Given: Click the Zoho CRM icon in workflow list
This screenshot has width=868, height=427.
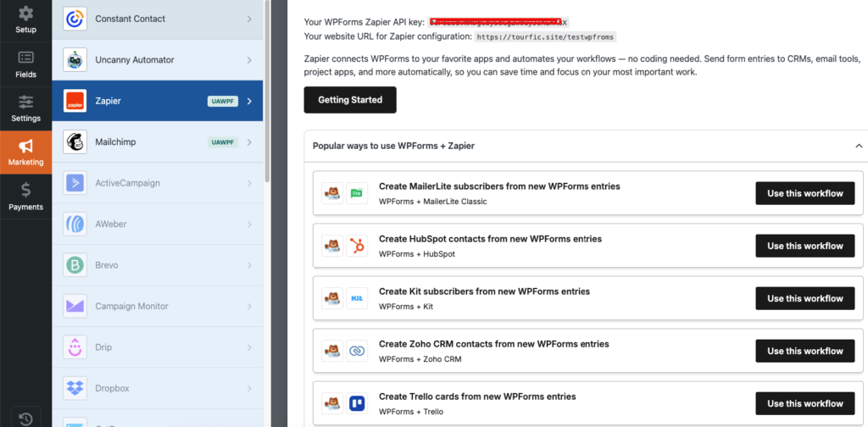Looking at the screenshot, I should (357, 351).
